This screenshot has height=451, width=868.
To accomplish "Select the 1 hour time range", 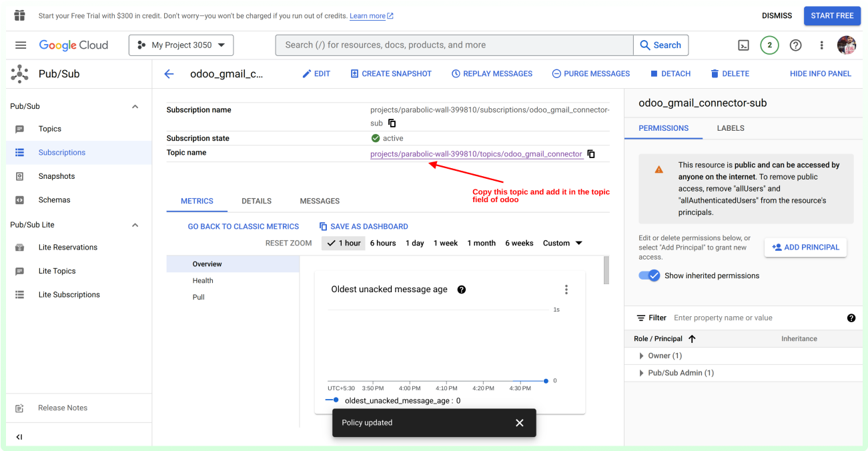I will point(344,244).
